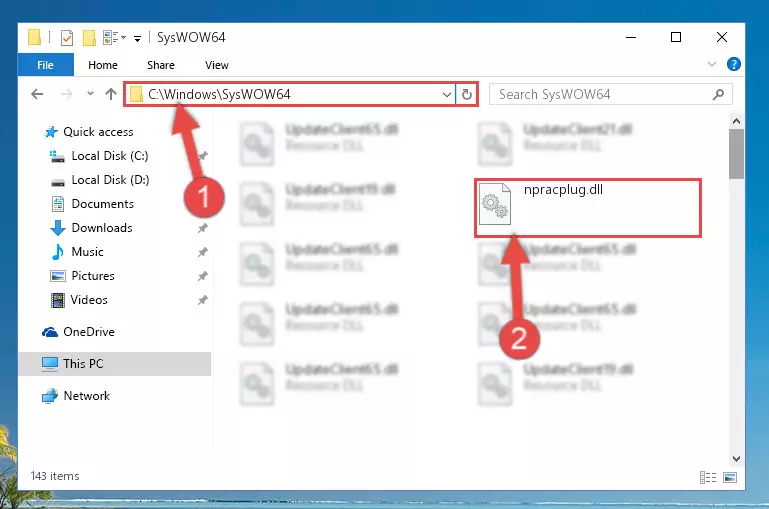The image size is (769, 509).
Task: Open Local Disk (C:) in sidebar
Action: tap(110, 156)
